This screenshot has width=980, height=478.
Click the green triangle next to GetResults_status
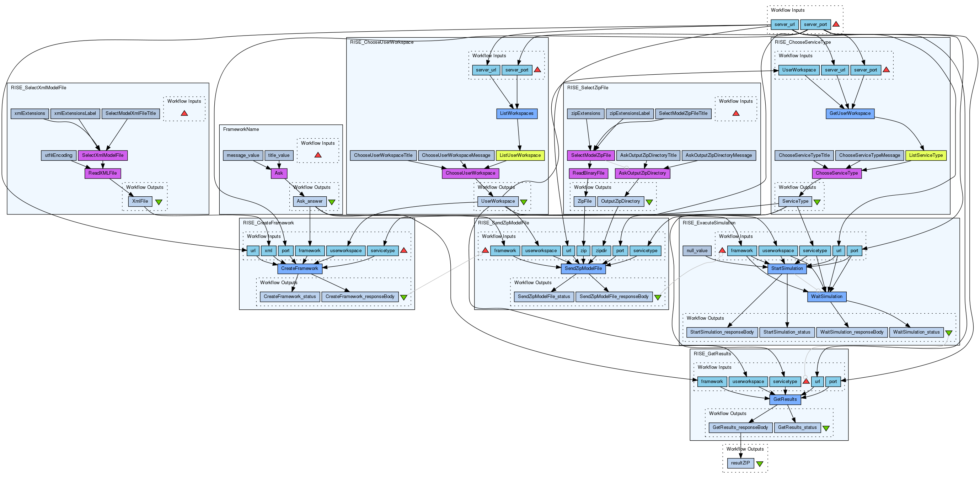(826, 428)
